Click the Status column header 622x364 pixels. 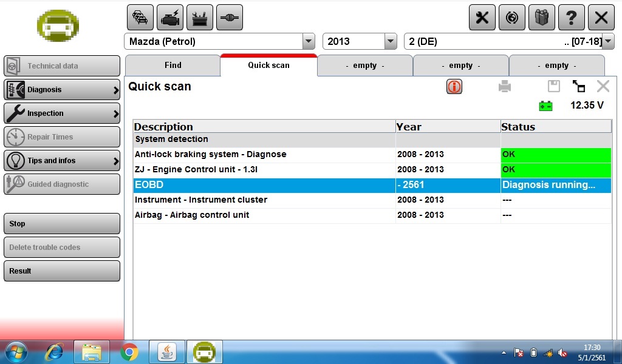556,127
